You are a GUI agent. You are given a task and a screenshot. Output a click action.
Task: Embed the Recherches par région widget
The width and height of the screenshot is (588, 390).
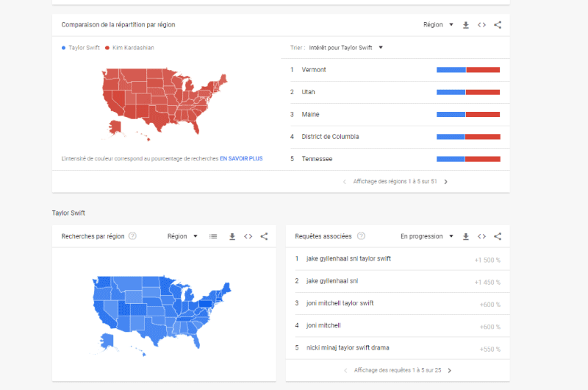click(x=248, y=236)
